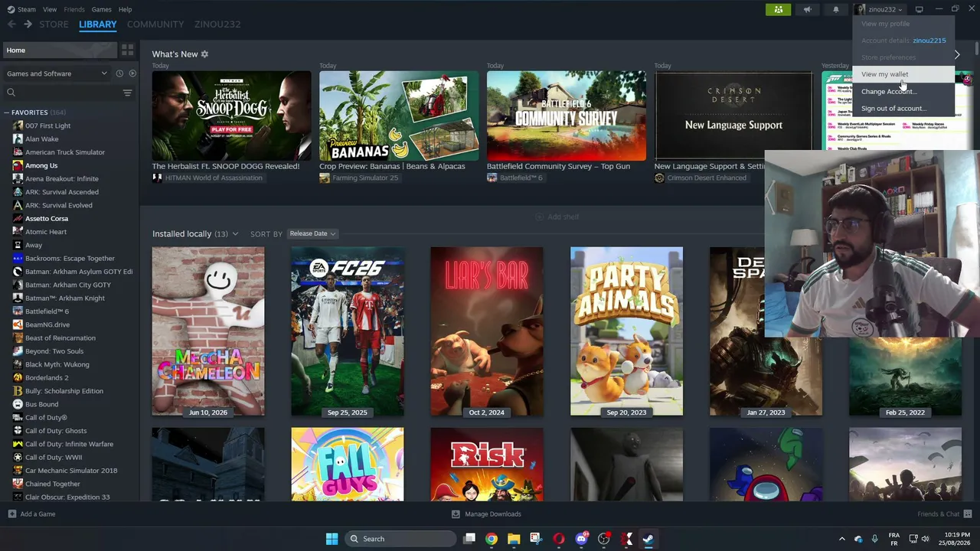Viewport: 980px width, 551px height.
Task: Open Store preferences from account menu
Action: coord(903,57)
